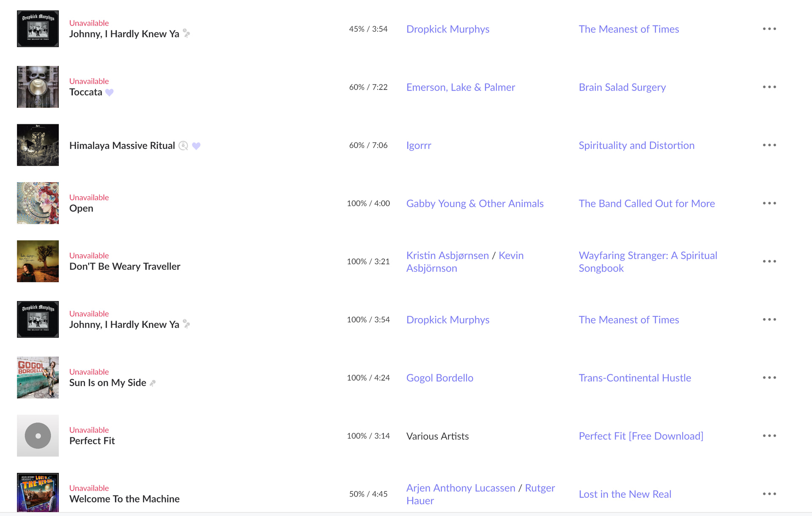This screenshot has width=812, height=516.
Task: Click the placeholder disc cover for Perfect Fit
Action: click(x=38, y=436)
